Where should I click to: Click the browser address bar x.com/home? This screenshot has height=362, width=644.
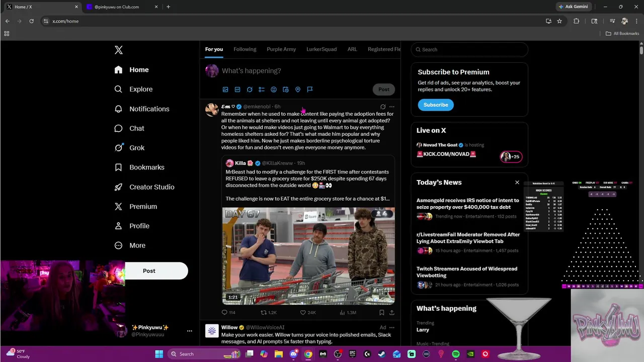click(x=292, y=21)
